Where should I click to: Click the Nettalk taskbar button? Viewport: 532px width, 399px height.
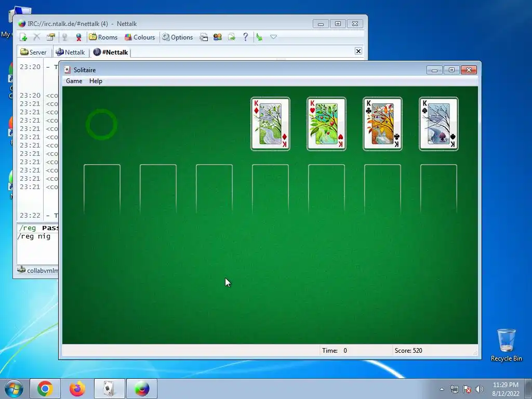[142, 389]
